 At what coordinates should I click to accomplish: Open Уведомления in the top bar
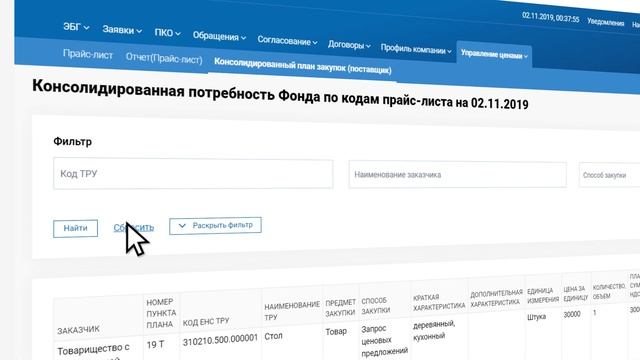[605, 22]
